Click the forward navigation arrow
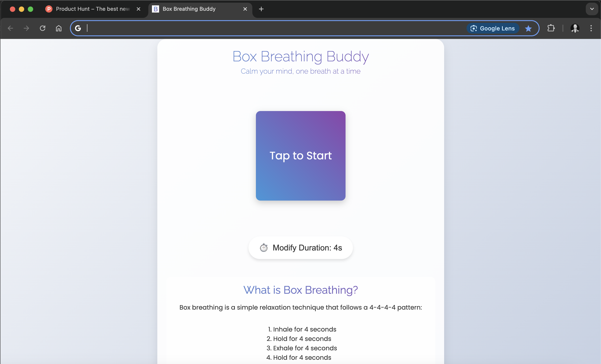 (27, 28)
